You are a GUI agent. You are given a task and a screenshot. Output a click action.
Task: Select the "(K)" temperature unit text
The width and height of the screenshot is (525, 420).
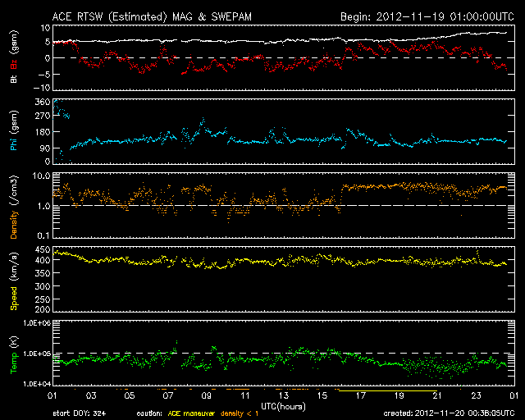pyautogui.click(x=14, y=342)
